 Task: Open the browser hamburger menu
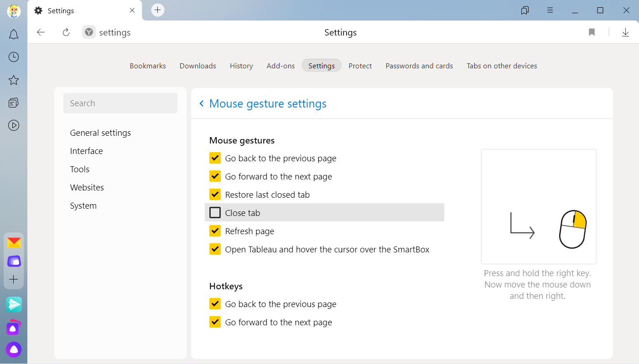550,10
